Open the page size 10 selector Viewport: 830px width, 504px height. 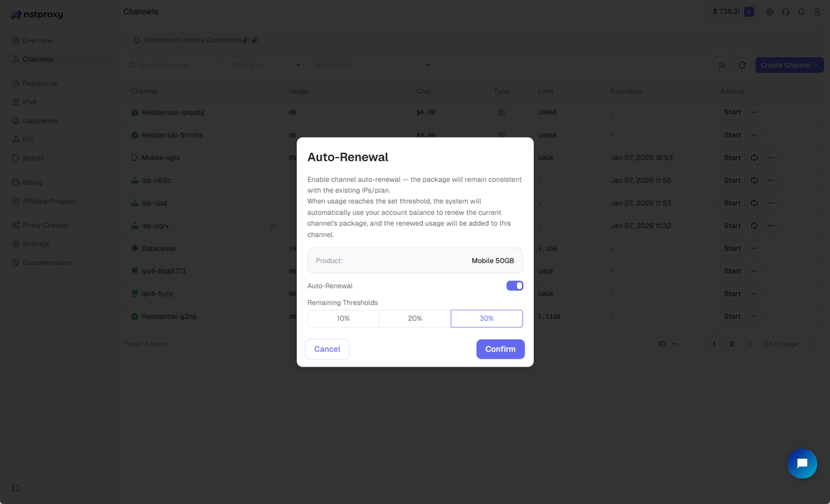coord(667,343)
